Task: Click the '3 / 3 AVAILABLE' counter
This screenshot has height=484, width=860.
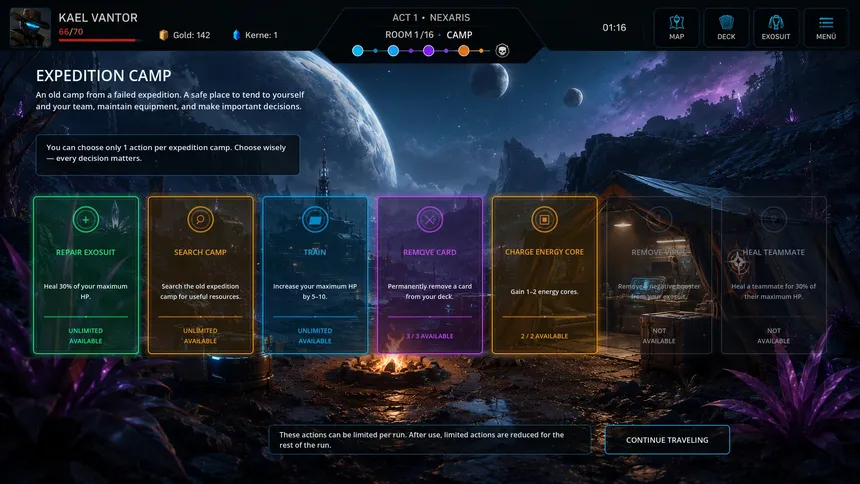Action: click(x=429, y=336)
